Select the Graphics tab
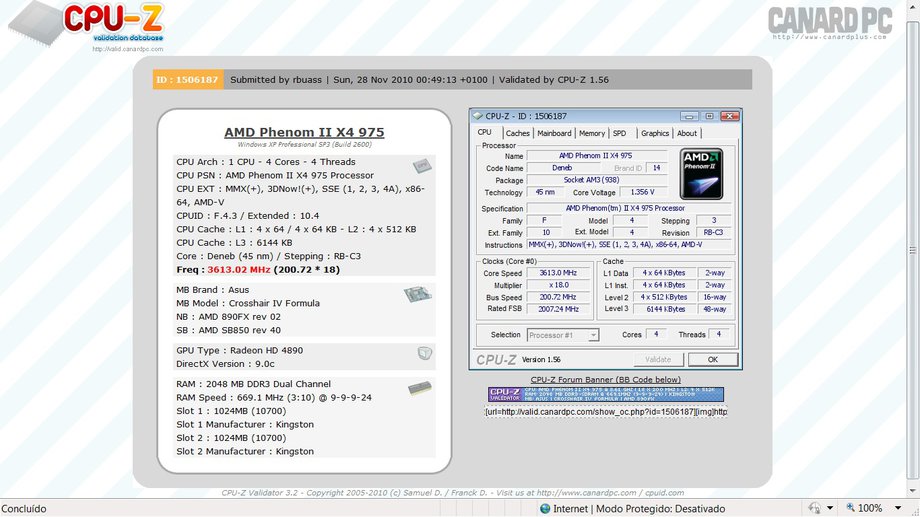 (654, 133)
